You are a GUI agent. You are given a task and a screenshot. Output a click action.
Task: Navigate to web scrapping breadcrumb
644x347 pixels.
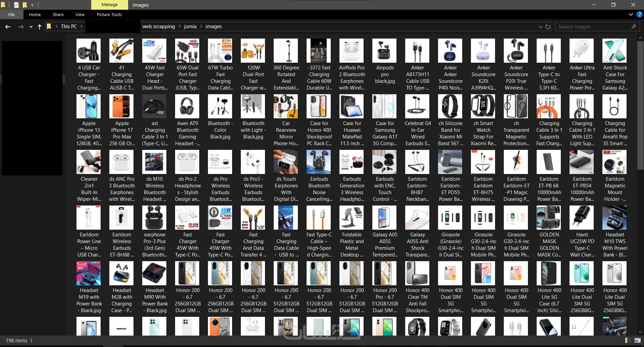(x=159, y=26)
